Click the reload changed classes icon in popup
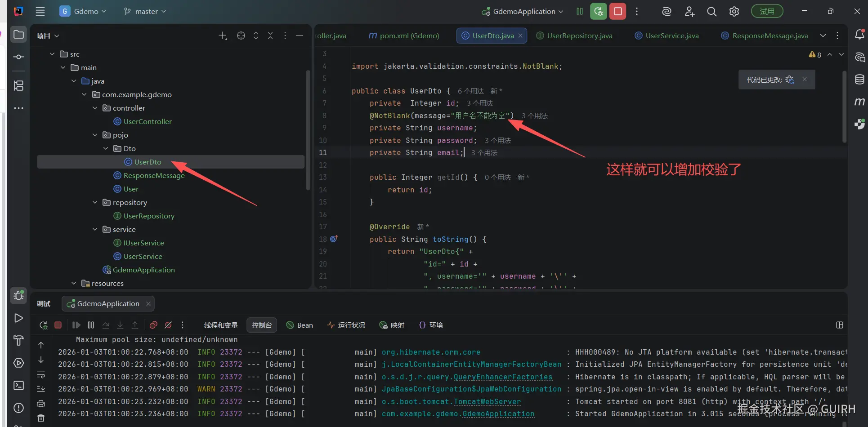868x427 pixels. [x=790, y=80]
